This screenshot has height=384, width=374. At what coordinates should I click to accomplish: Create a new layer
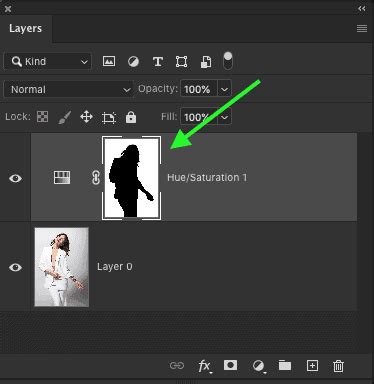point(312,366)
